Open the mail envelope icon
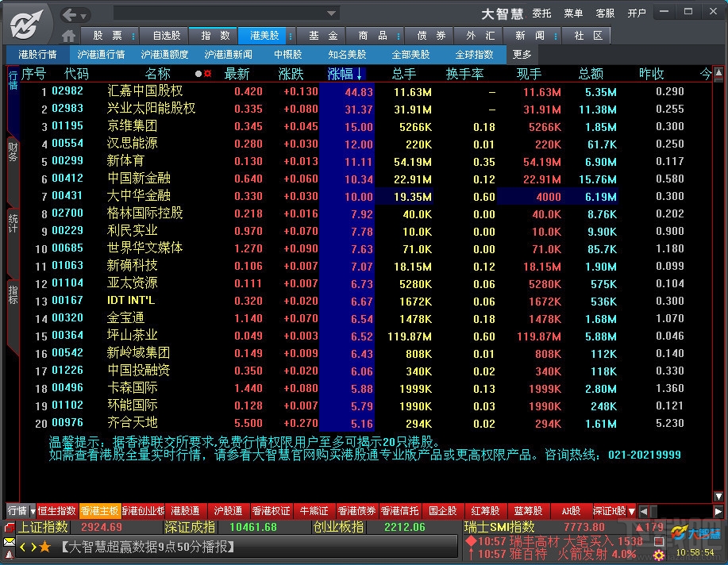 point(9,541)
